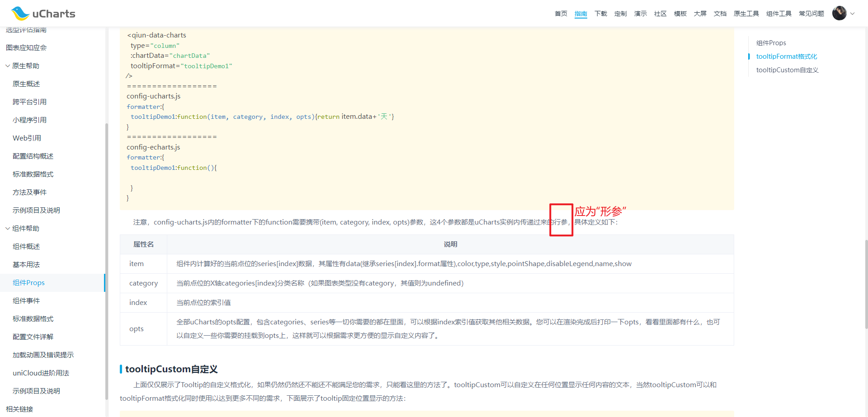Open the 下载 page
Viewport: 868px width, 417px height.
click(x=601, y=14)
